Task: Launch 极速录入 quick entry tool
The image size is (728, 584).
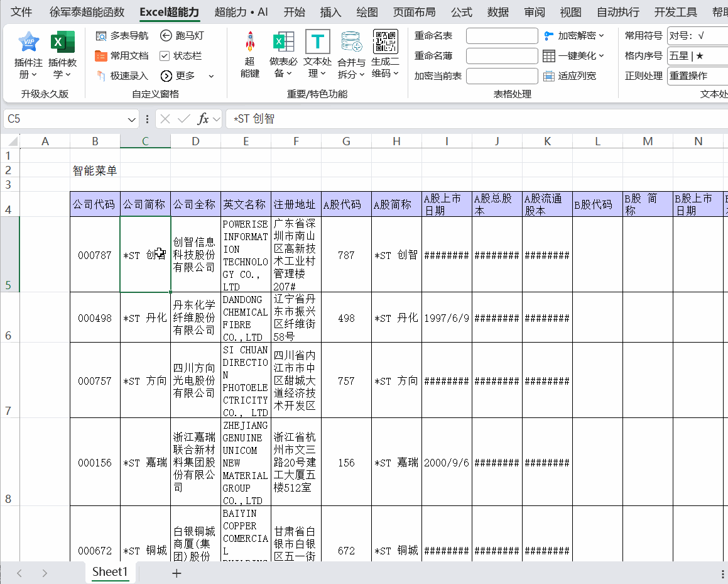Action: pos(122,75)
